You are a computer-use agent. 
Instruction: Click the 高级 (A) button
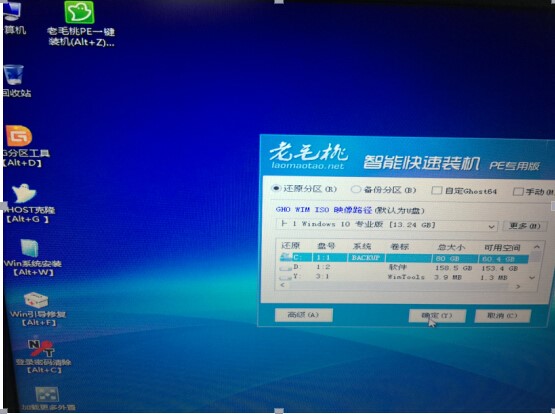click(304, 315)
